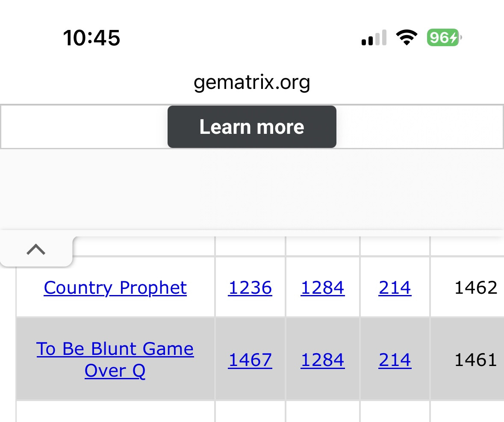Tap the empty cell below To Be Blunt link
504x422 pixels.
click(115, 411)
